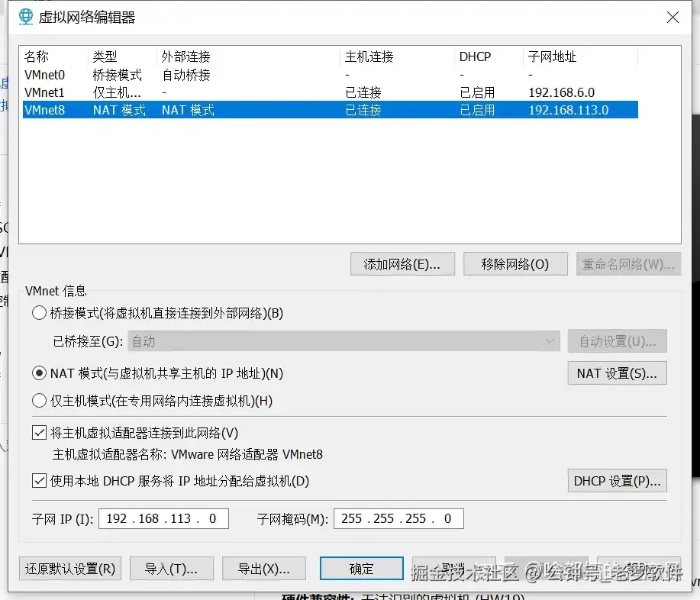
Task: Open DHCP 设置(P)... dialog
Action: click(x=618, y=481)
